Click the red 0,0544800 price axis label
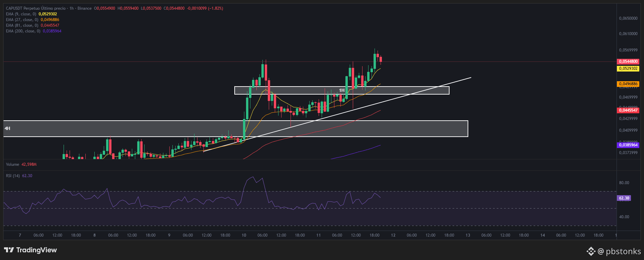The height and width of the screenshot is (260, 644). tap(628, 61)
